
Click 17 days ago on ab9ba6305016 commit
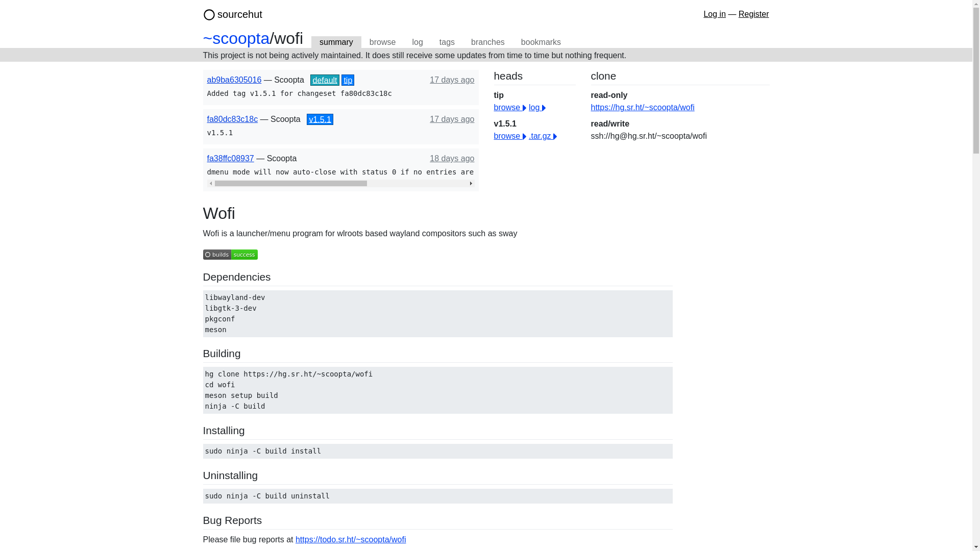click(452, 80)
